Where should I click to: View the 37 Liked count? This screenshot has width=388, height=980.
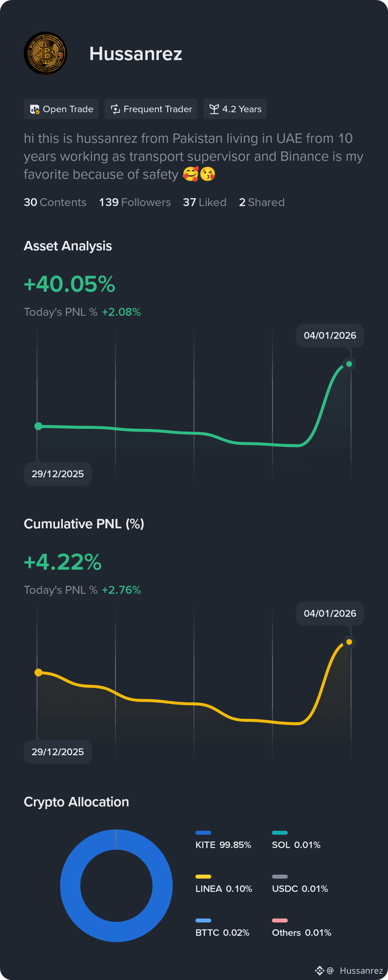[x=204, y=202]
